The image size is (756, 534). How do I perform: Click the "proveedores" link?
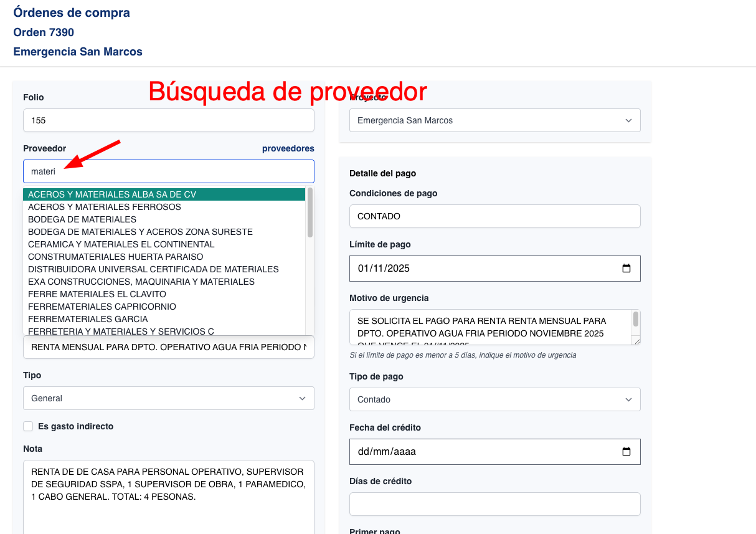[288, 148]
